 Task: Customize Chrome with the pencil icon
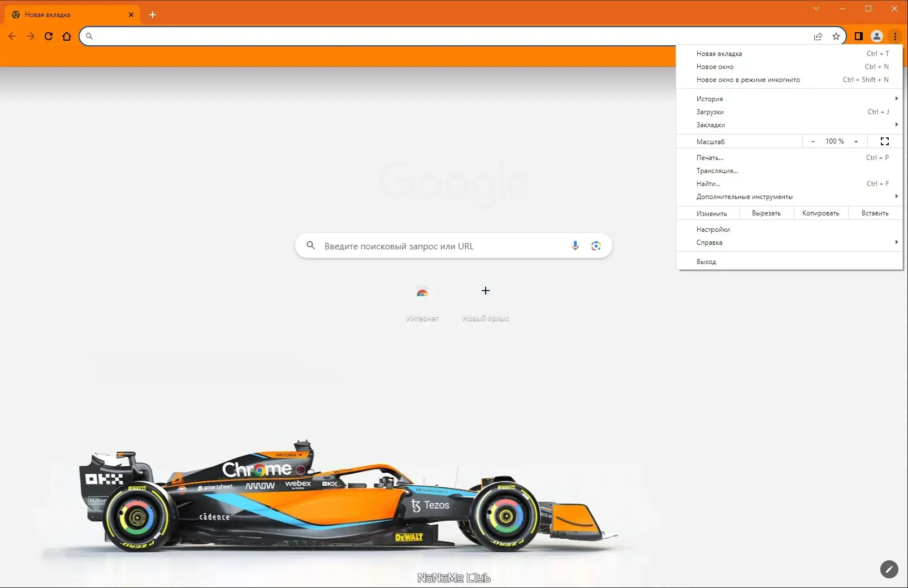point(889,569)
